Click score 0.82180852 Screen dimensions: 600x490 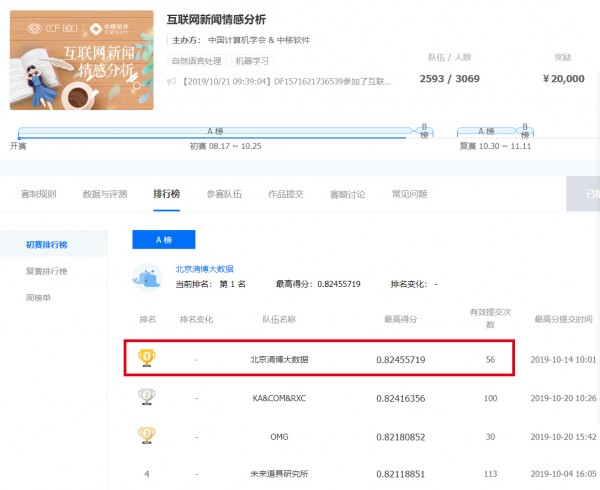click(401, 437)
